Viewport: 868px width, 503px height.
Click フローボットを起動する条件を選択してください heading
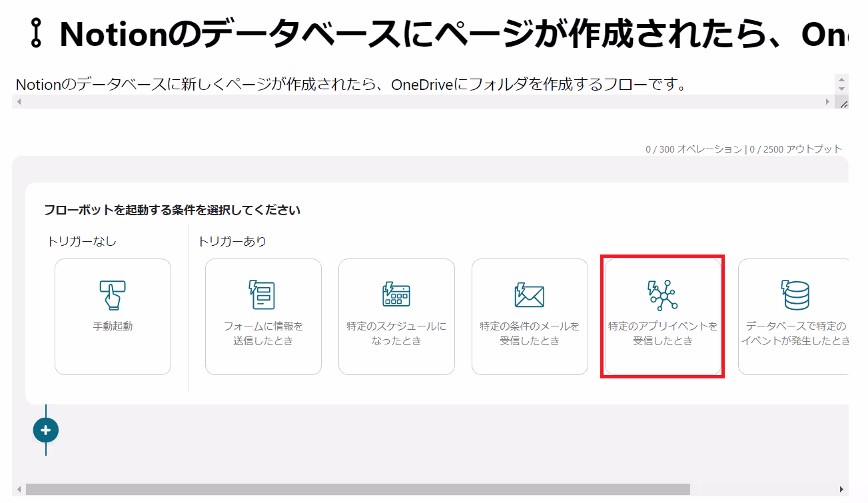[x=172, y=211]
